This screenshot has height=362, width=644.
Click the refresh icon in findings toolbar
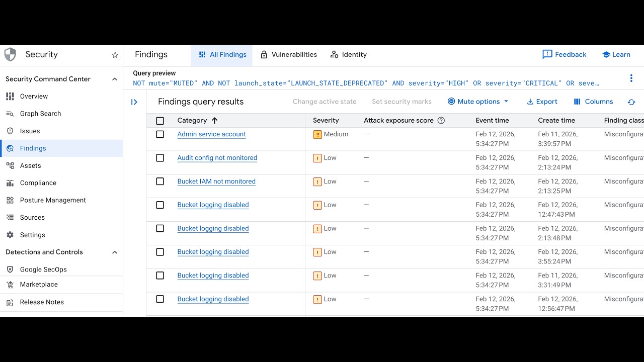point(631,102)
